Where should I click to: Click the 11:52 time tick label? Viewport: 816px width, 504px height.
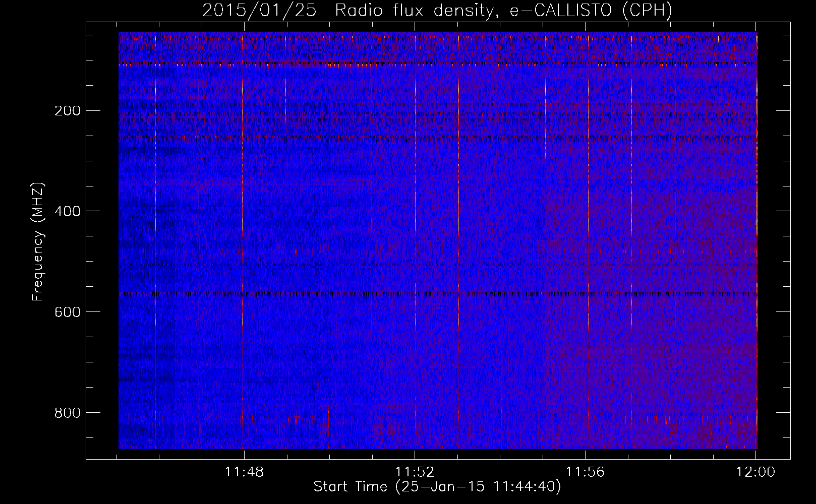pos(415,472)
